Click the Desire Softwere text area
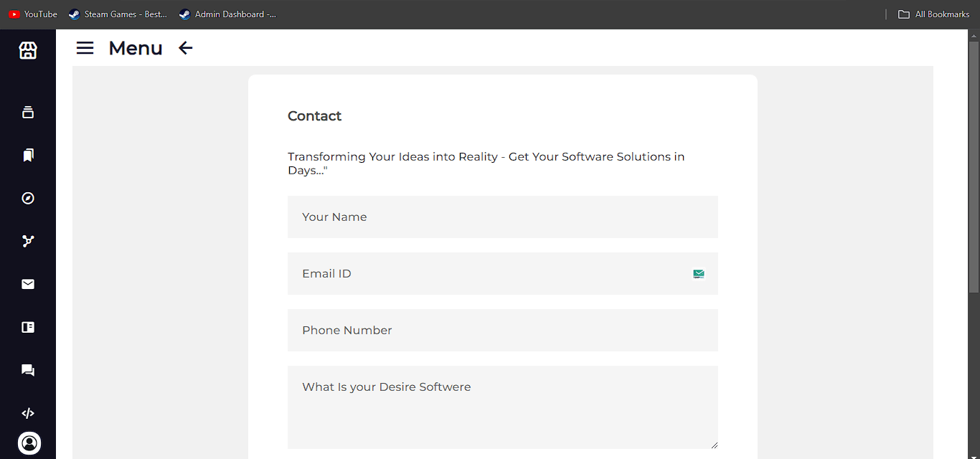This screenshot has height=459, width=980. [503, 407]
